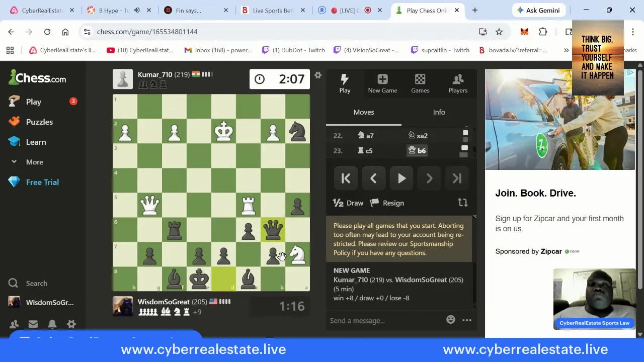Bookmark this page with star icon
The height and width of the screenshot is (362, 644).
[499, 32]
